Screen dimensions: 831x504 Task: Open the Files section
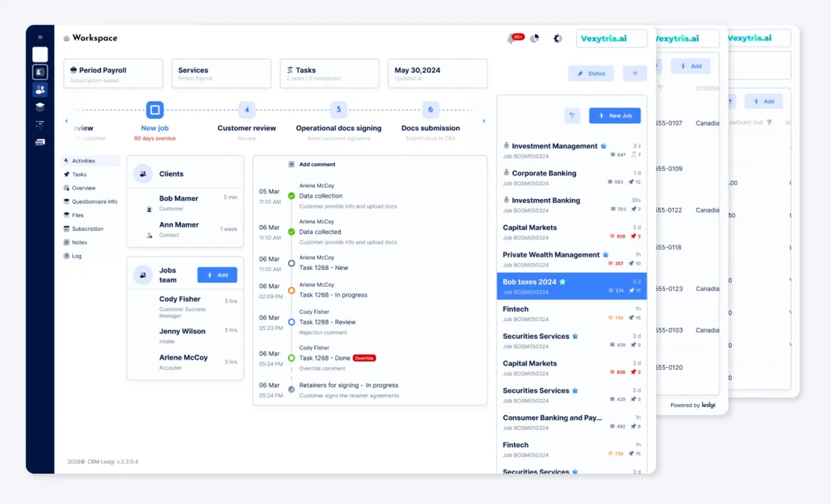(x=73, y=215)
